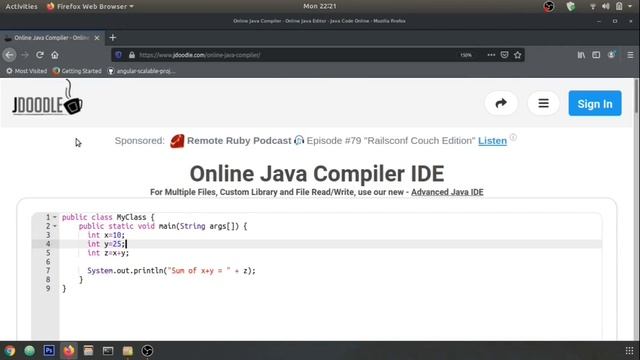Viewport: 640px width, 360px height.
Task: Go to the Firefox home page
Action: pyautogui.click(x=55, y=55)
